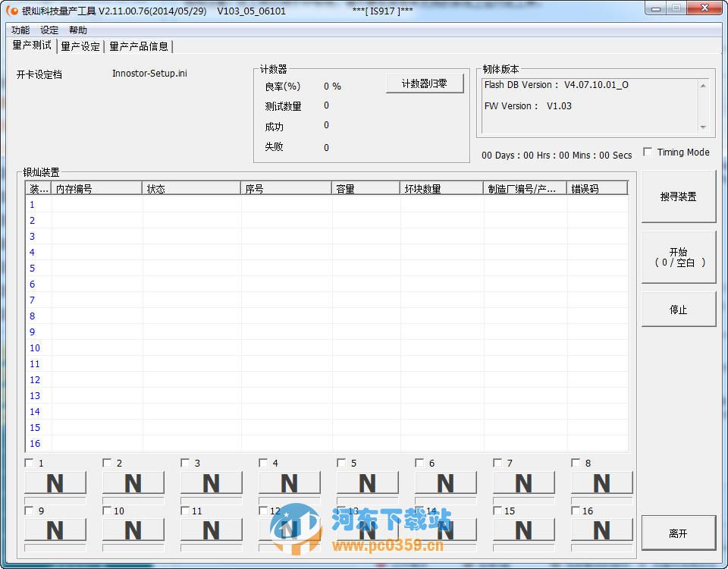The width and height of the screenshot is (728, 569).
Task: Open the 功能 menu
Action: point(20,30)
